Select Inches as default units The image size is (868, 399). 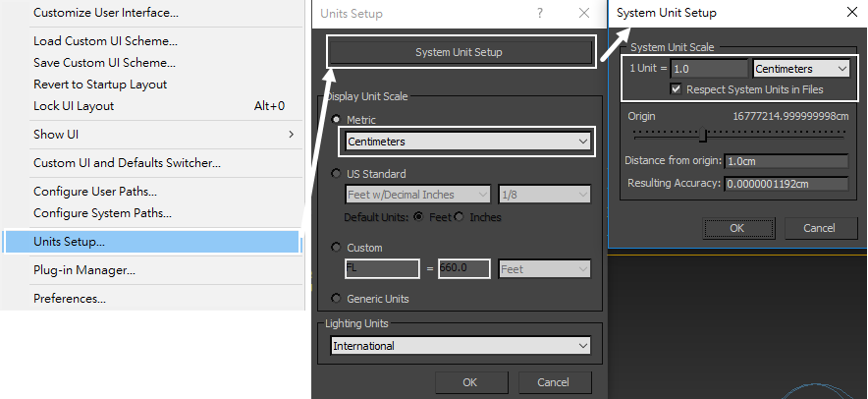pos(459,216)
